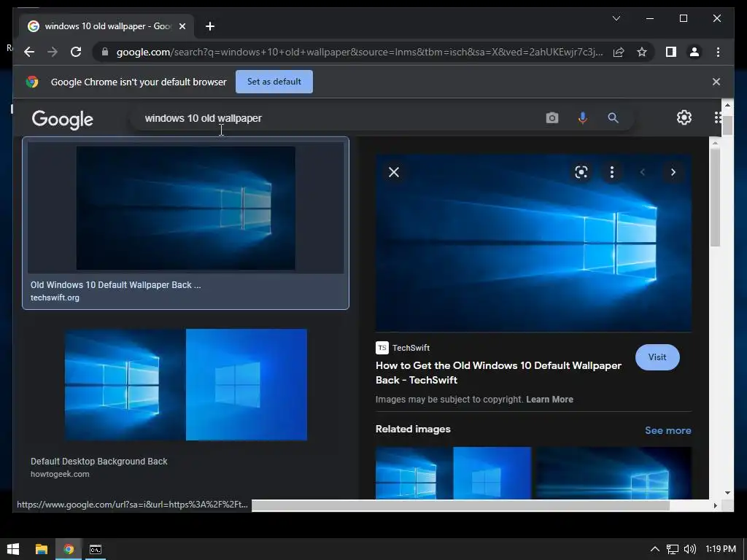Close the image preview panel
This screenshot has width=747, height=560.
click(x=393, y=172)
